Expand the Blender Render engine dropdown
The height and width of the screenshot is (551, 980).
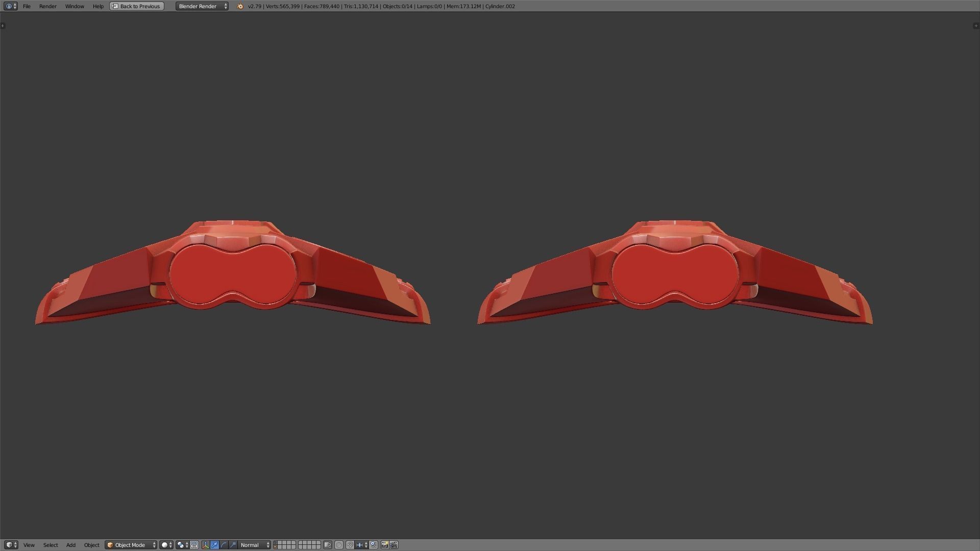[x=202, y=6]
